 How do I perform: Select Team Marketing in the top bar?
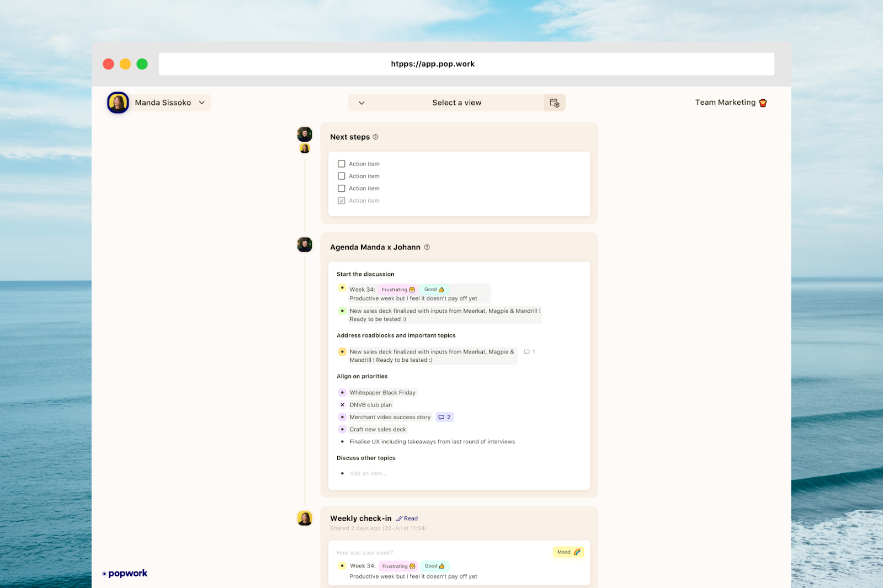click(725, 102)
